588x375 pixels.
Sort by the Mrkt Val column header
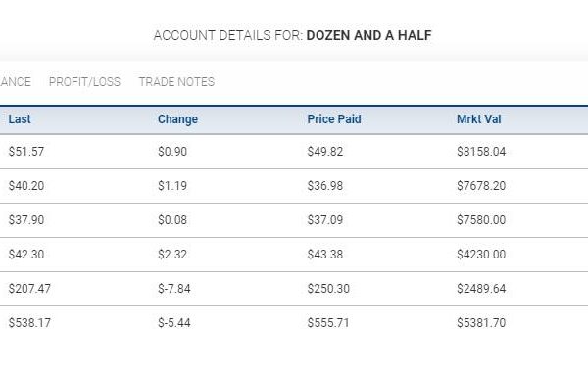(479, 119)
